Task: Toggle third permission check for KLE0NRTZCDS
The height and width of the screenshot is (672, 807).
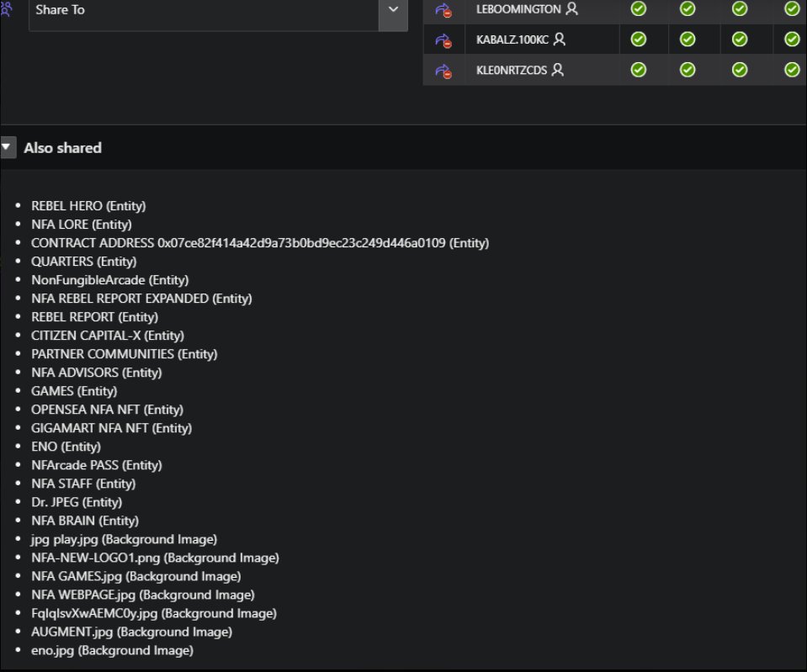Action: click(740, 70)
